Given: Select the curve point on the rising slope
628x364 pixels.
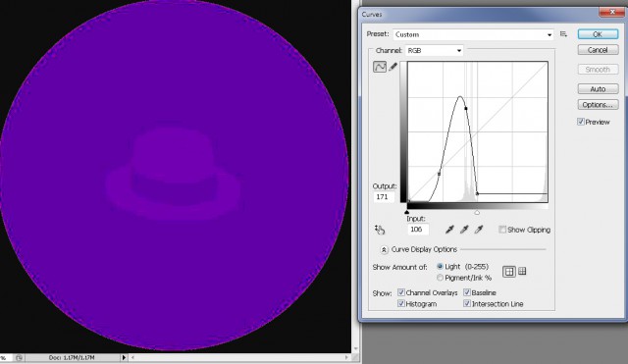Looking at the screenshot, I should pyautogui.click(x=440, y=174).
